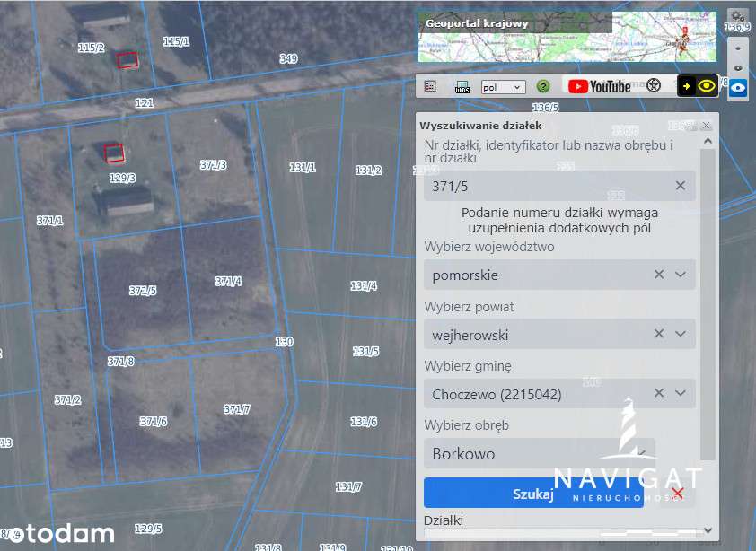
Task: Clear the 371/5 parcel number field
Action: pos(681,186)
